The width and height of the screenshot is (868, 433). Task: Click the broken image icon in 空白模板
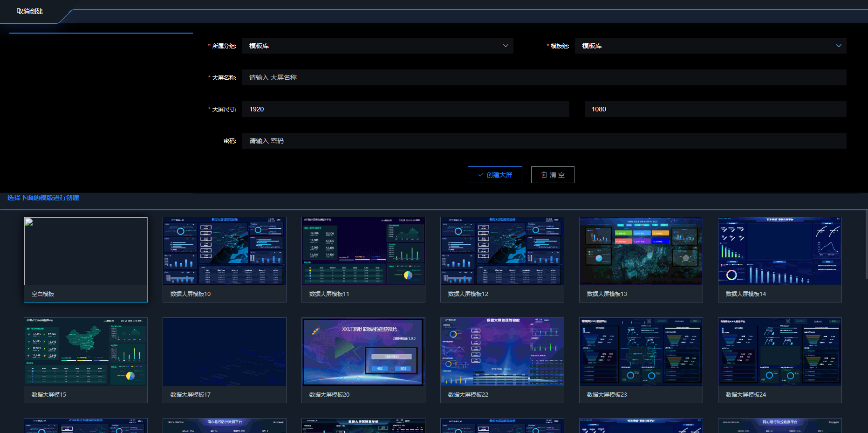coord(29,222)
